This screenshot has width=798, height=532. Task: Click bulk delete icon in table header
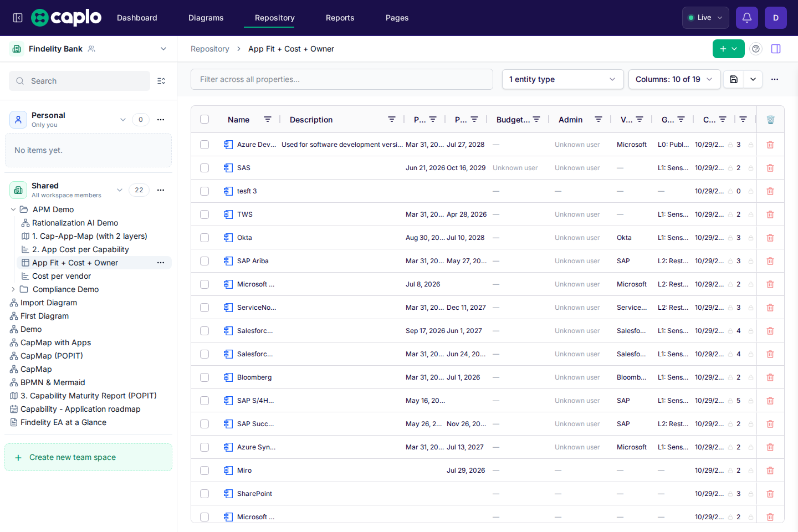coord(770,120)
